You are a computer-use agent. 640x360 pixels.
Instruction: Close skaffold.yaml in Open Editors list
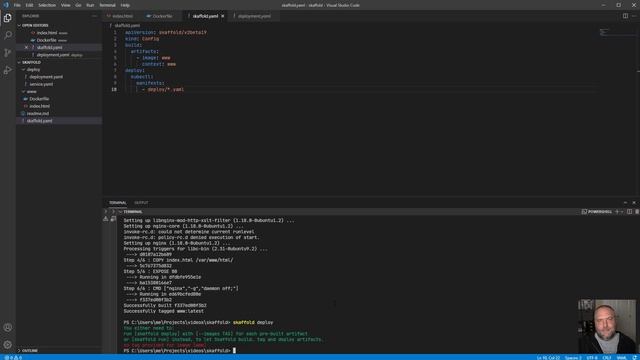(x=27, y=47)
